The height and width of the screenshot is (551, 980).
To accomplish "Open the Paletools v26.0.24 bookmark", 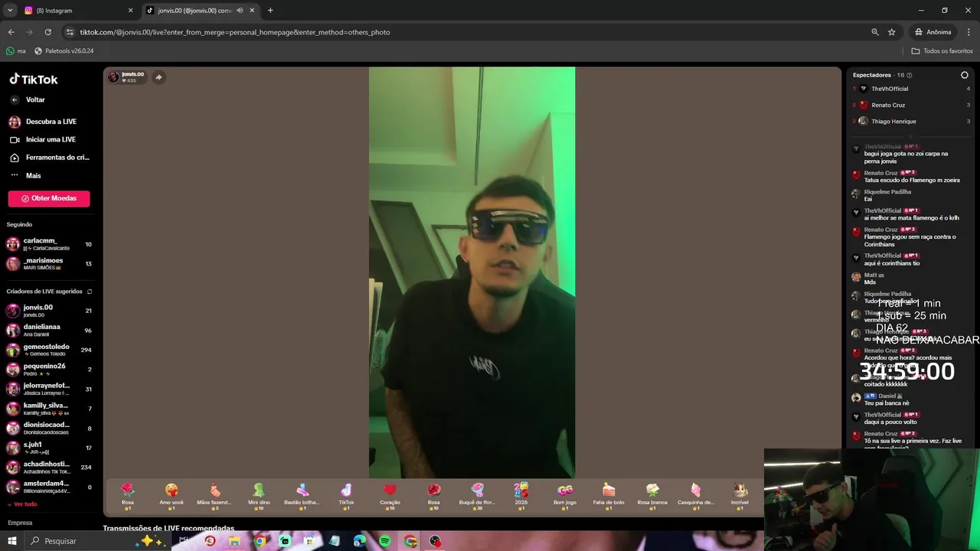I will click(64, 51).
